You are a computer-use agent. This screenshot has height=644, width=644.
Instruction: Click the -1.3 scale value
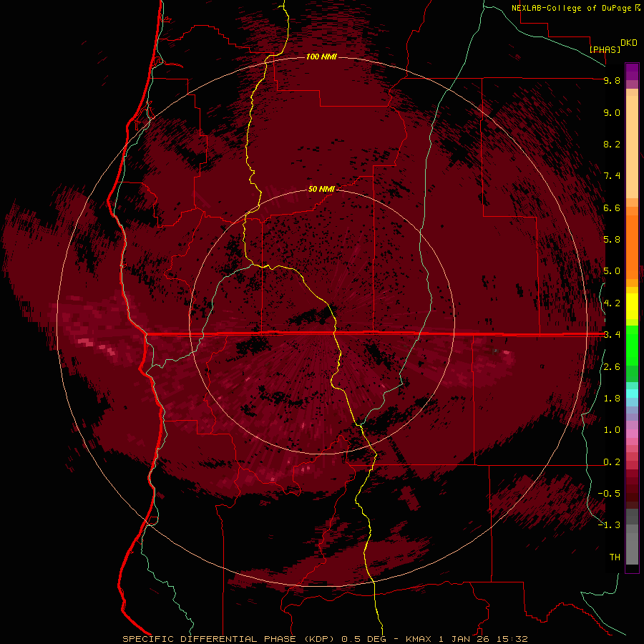point(609,525)
